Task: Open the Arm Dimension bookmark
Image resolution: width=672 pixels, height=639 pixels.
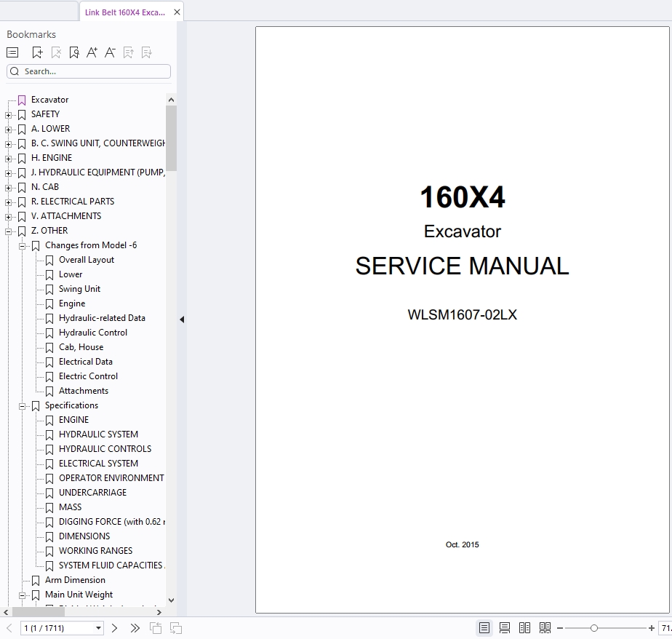Action: point(75,580)
